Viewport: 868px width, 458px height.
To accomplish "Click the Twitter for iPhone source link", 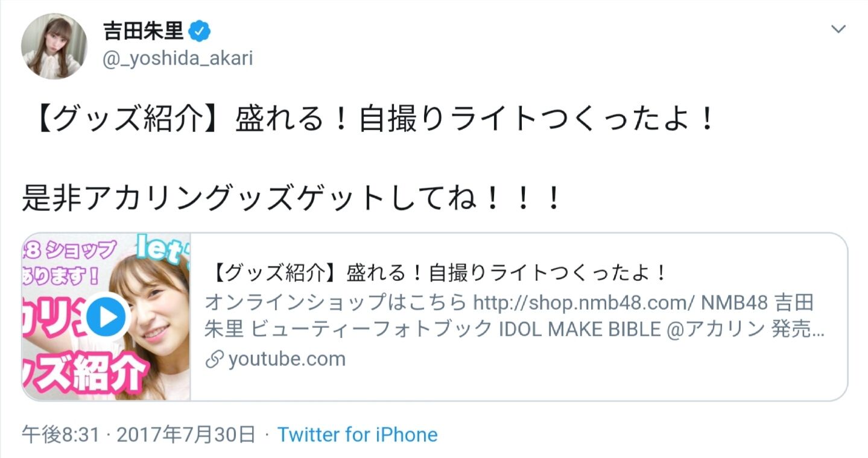I will pos(357,434).
